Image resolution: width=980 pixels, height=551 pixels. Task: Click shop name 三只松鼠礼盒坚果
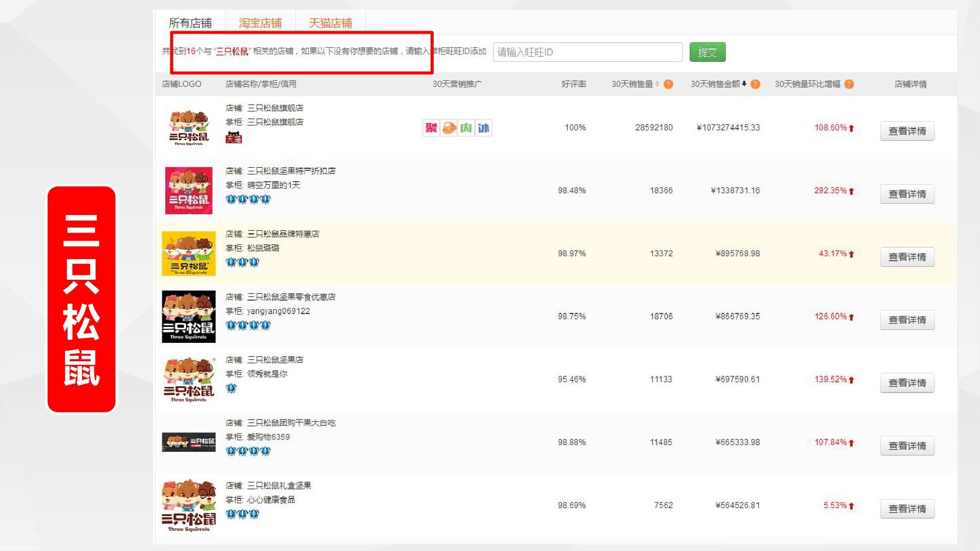coord(279,485)
